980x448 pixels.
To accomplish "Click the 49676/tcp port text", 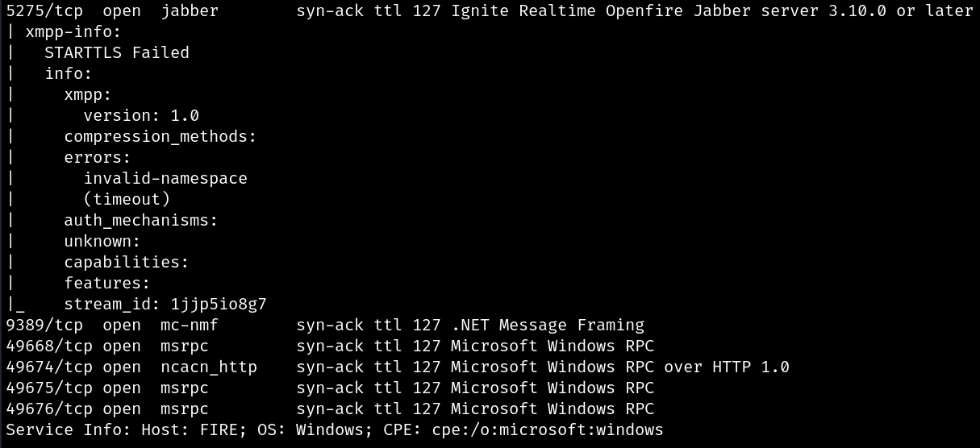I will [x=49, y=409].
